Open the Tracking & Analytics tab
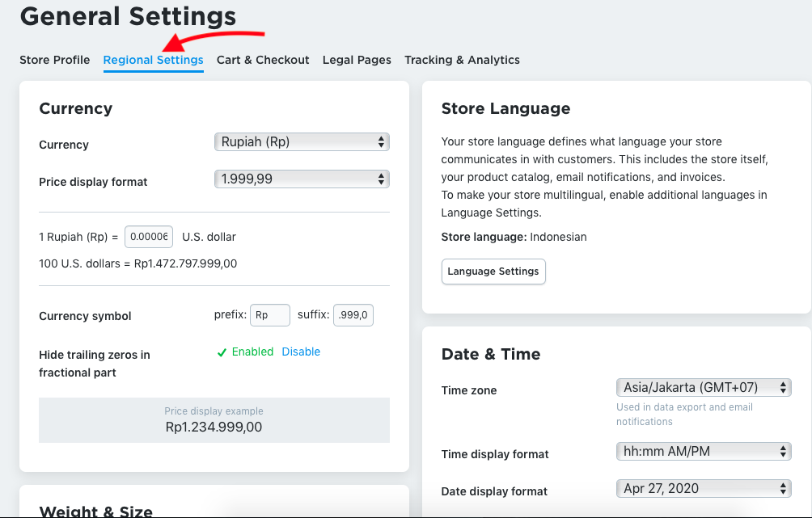 462,60
